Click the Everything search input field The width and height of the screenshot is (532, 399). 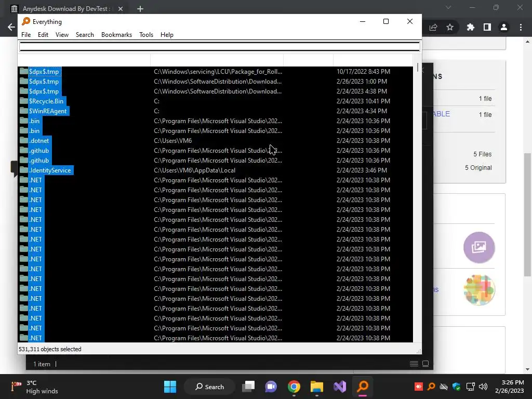[220, 47]
